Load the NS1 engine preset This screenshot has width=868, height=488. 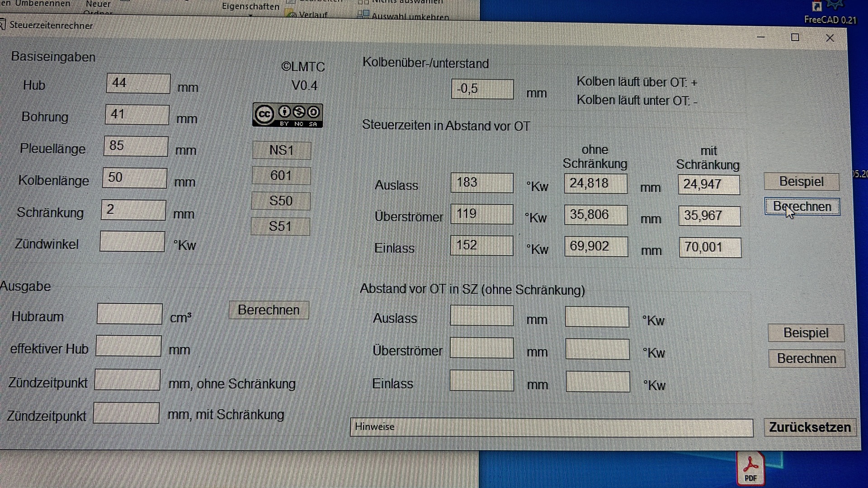click(x=281, y=150)
